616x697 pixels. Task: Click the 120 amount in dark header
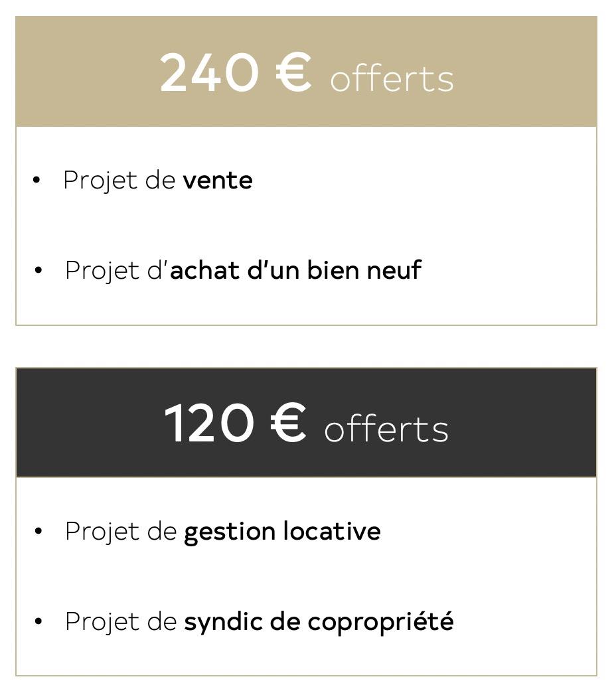pos(209,423)
